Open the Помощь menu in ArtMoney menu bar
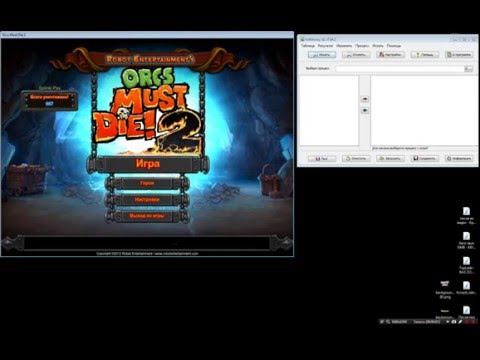Image resolution: width=480 pixels, height=360 pixels. (x=394, y=46)
